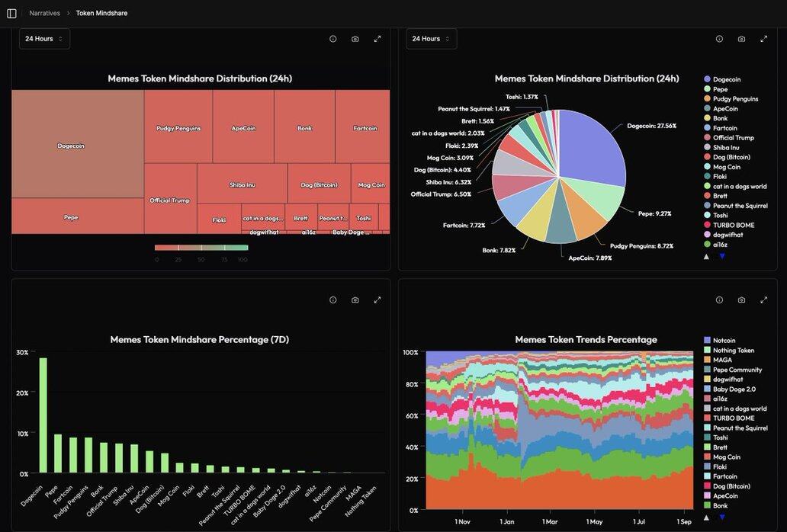787x532 pixels.
Task: Toggle Baby Doge 2.0 in trends legend
Action: (x=730, y=389)
